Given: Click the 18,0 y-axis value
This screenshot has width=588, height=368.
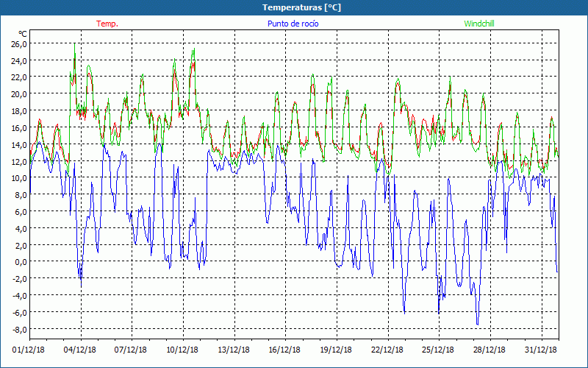Looking at the screenshot, I should (19, 111).
